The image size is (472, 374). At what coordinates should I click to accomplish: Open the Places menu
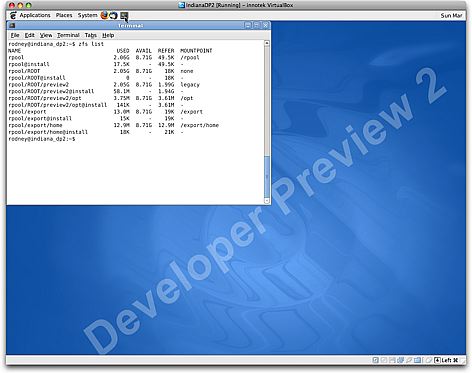pos(64,15)
